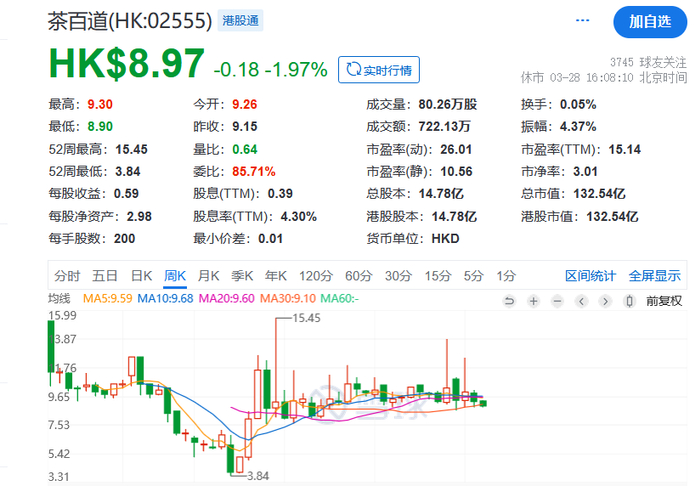Click 市净率 value 3.01

tap(585, 172)
